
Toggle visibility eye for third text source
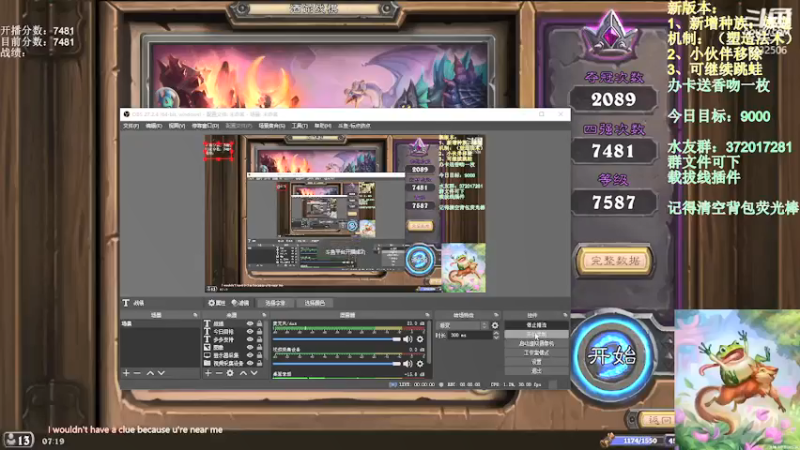[250, 339]
